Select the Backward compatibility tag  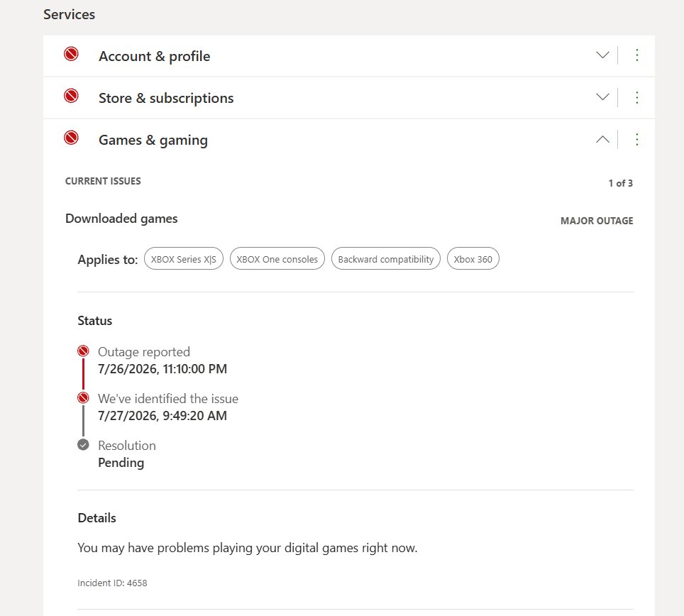385,259
